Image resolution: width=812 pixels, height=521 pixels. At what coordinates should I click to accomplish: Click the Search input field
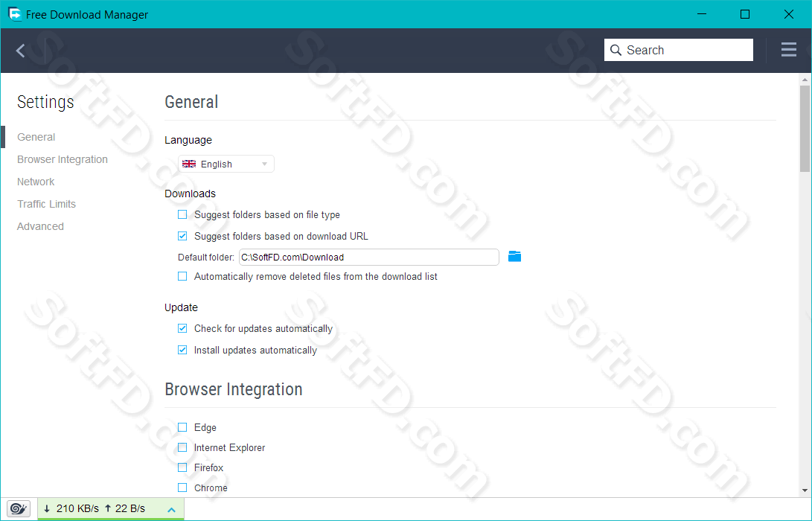[x=678, y=50]
